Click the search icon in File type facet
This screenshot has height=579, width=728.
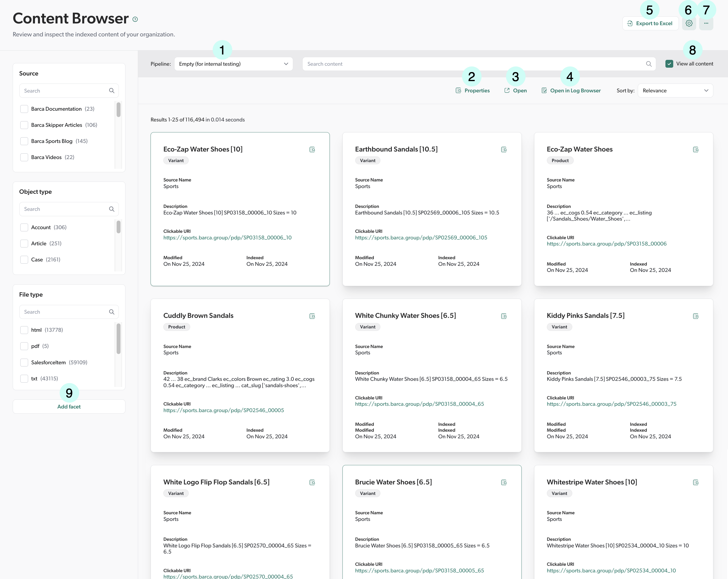pyautogui.click(x=112, y=312)
